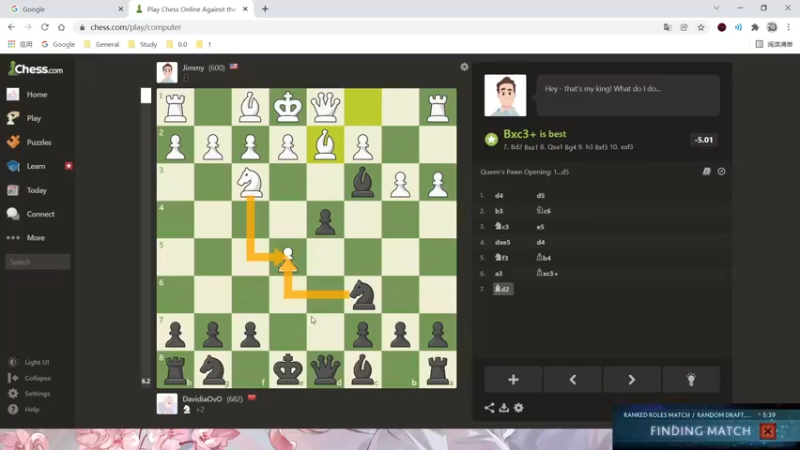The height and width of the screenshot is (450, 800).
Task: Select the white queen on the board
Action: click(x=325, y=107)
